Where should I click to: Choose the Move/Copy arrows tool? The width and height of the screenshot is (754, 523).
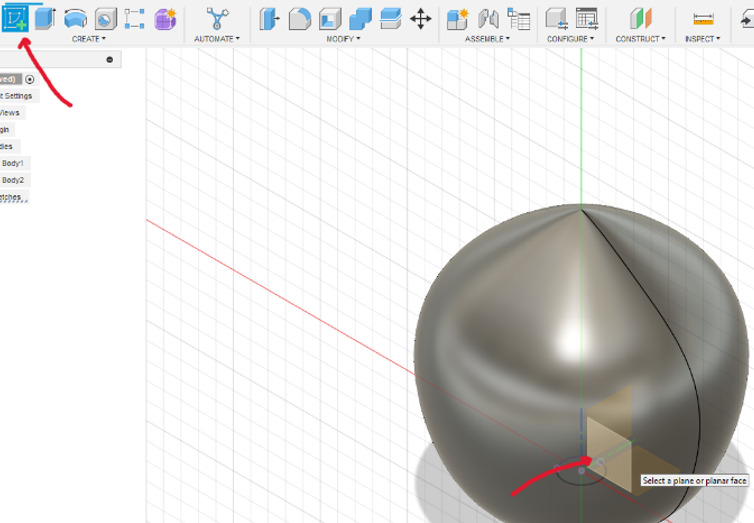click(x=421, y=19)
